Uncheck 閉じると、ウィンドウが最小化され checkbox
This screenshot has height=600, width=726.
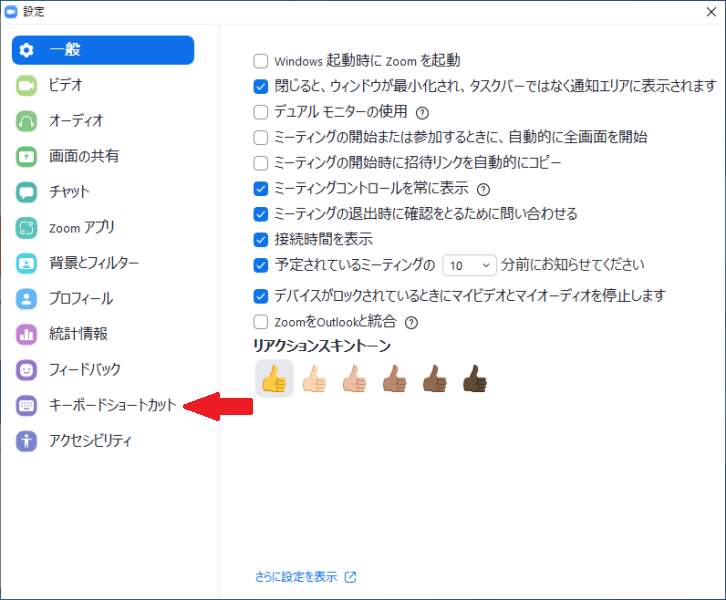[x=261, y=87]
